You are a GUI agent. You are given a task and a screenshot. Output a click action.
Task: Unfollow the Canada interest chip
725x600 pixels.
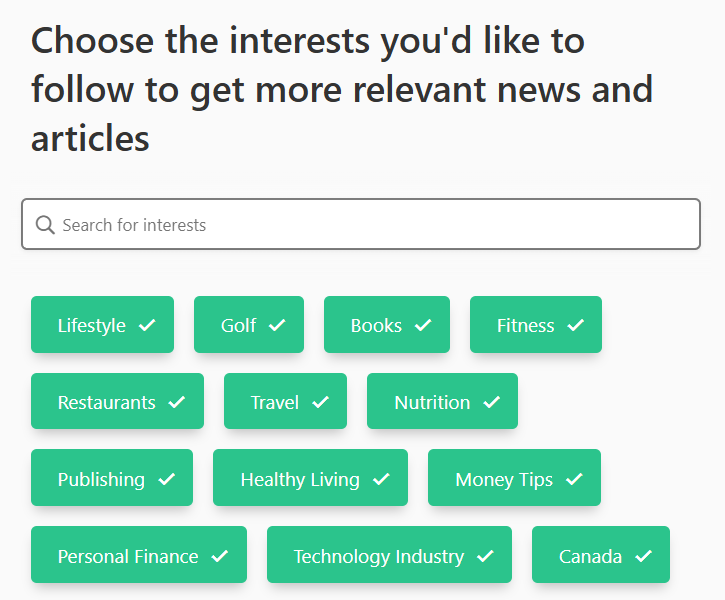click(601, 556)
